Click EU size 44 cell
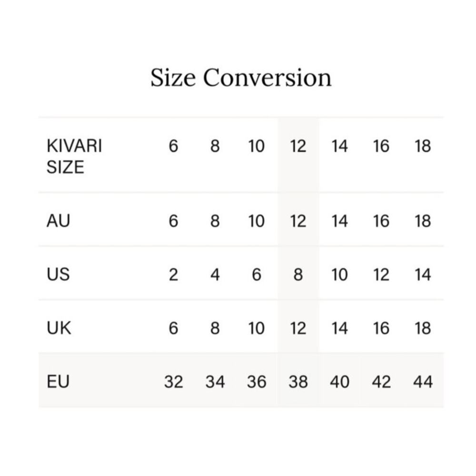Screen dimensions: 476x476 (x=423, y=382)
